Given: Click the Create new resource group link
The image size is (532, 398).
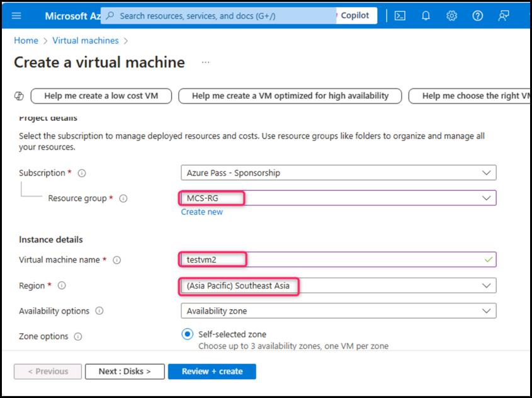Looking at the screenshot, I should click(201, 212).
